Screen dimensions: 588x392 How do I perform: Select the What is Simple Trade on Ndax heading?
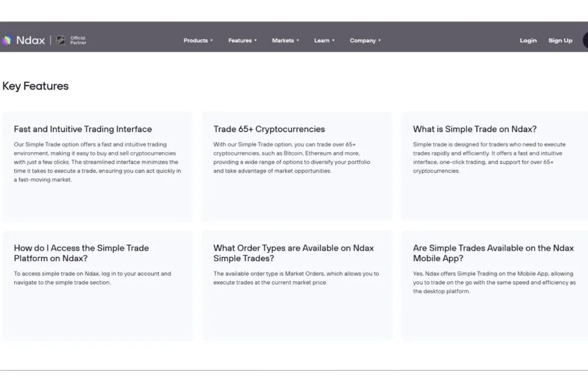pyautogui.click(x=475, y=129)
